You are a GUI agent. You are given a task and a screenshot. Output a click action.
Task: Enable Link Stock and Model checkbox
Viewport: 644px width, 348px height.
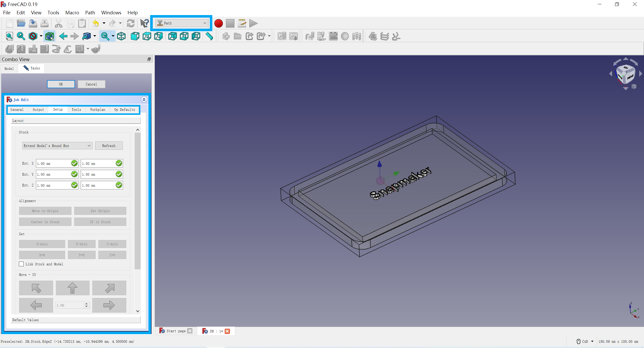tap(21, 264)
